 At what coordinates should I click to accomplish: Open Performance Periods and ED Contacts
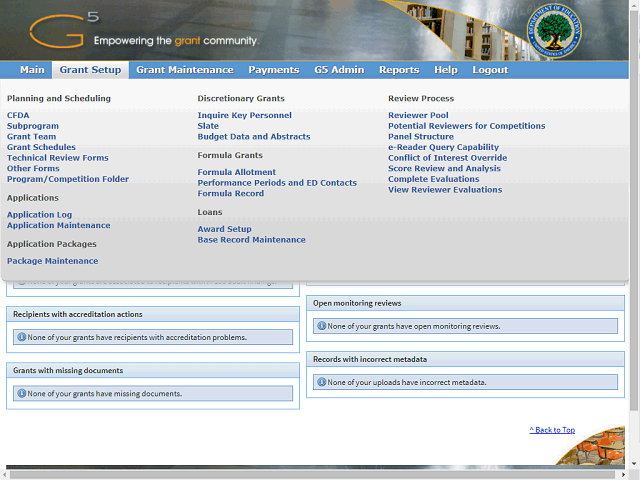click(x=277, y=182)
